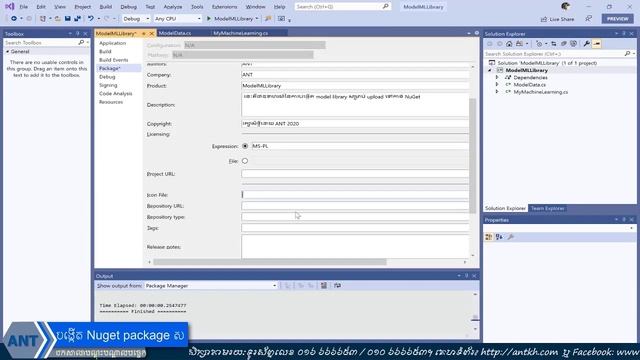Expand the ModelData.cs node
The width and height of the screenshot is (640, 360).
click(497, 85)
